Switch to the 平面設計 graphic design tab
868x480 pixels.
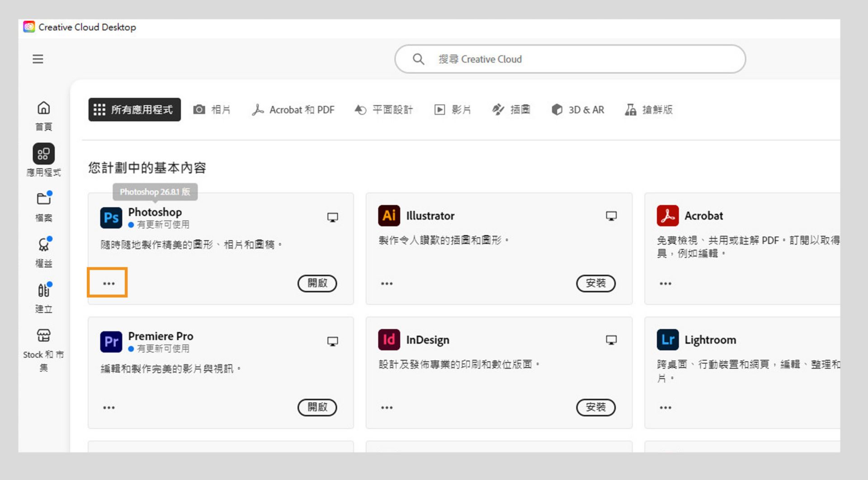pos(384,109)
